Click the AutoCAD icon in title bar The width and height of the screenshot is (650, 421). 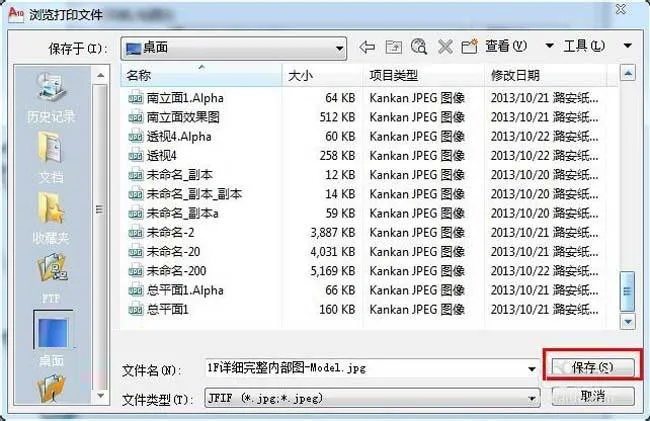[16, 14]
